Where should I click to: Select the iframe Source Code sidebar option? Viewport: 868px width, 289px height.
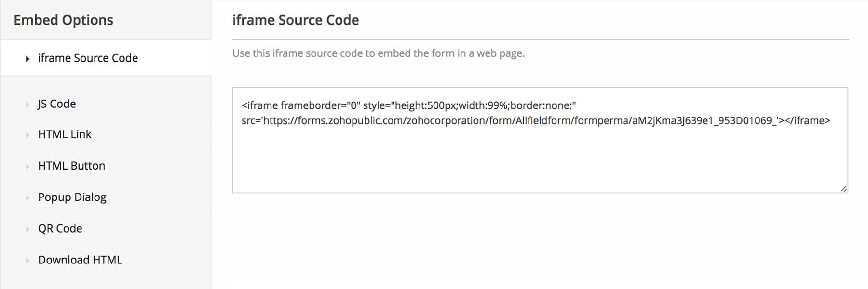tap(88, 58)
